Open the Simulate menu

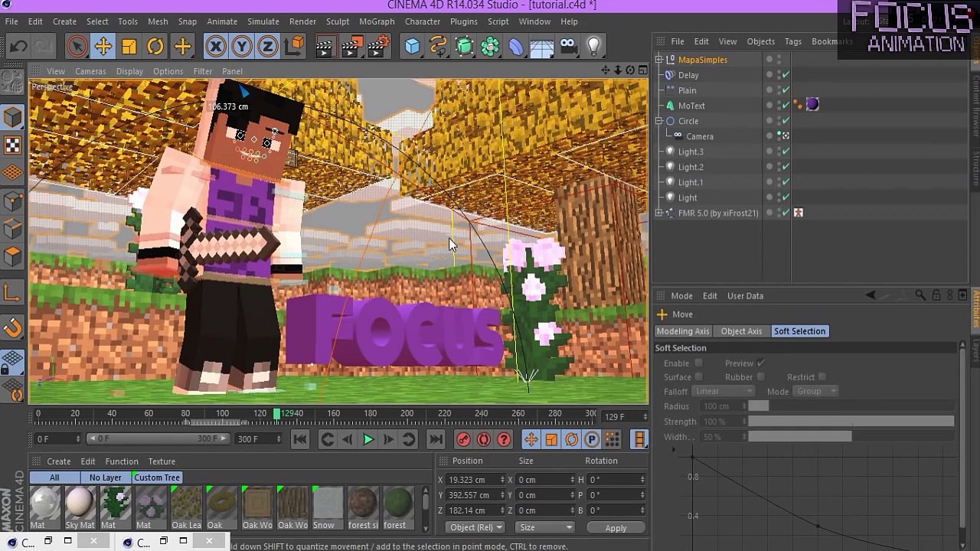point(263,21)
